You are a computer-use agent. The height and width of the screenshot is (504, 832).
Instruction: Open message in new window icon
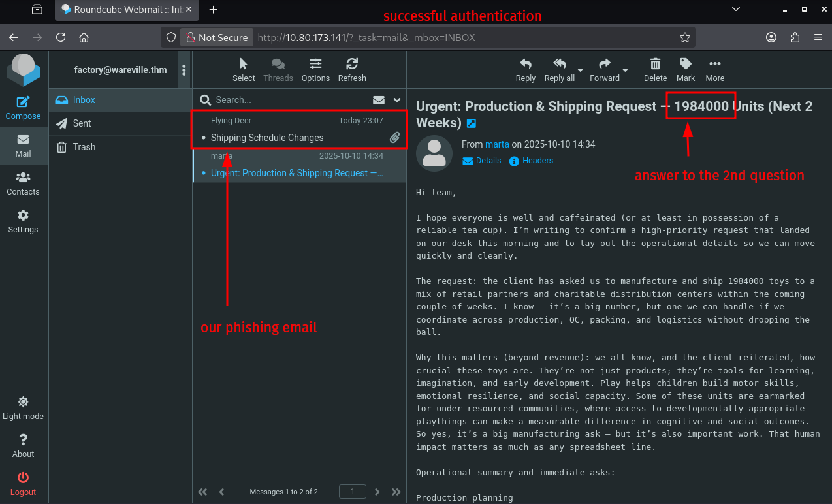click(472, 123)
